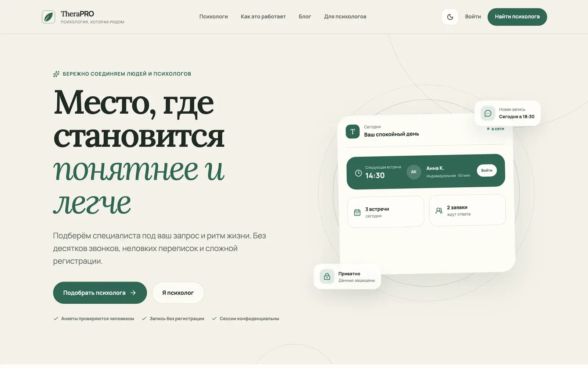The width and height of the screenshot is (588, 368).
Task: Click the checkmark beside Сессии конфиденциальны
Action: (x=214, y=319)
